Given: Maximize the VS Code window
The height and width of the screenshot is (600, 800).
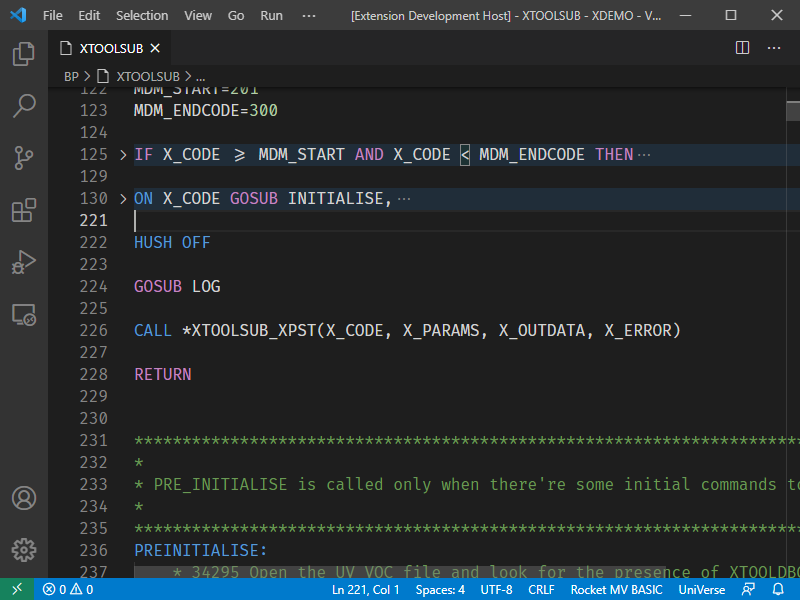Looking at the screenshot, I should pos(731,15).
